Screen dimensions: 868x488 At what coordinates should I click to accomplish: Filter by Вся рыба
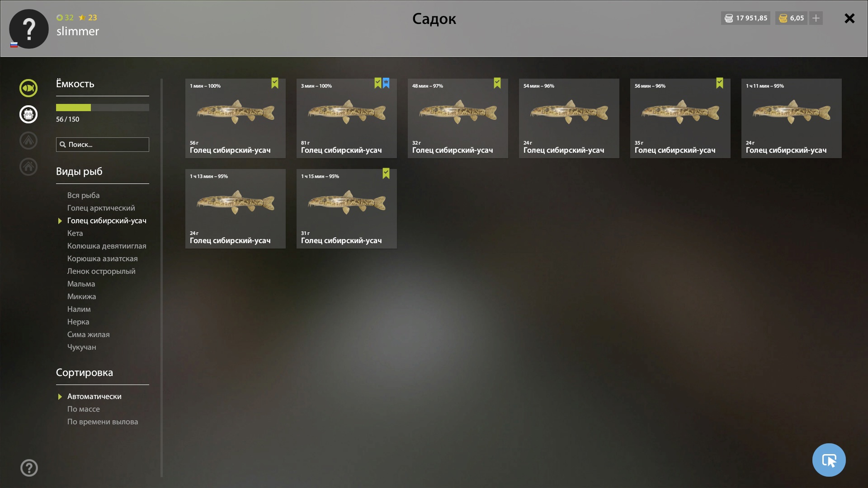point(83,195)
